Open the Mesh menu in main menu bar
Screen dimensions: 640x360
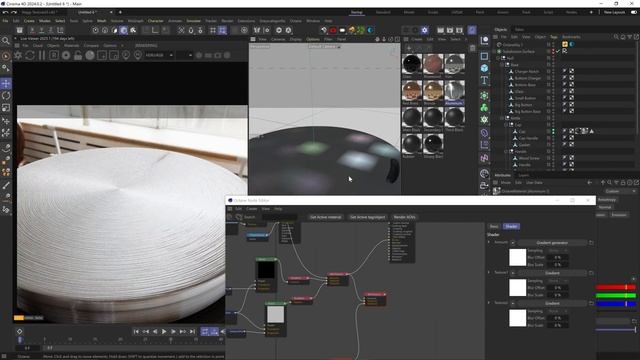(101, 21)
